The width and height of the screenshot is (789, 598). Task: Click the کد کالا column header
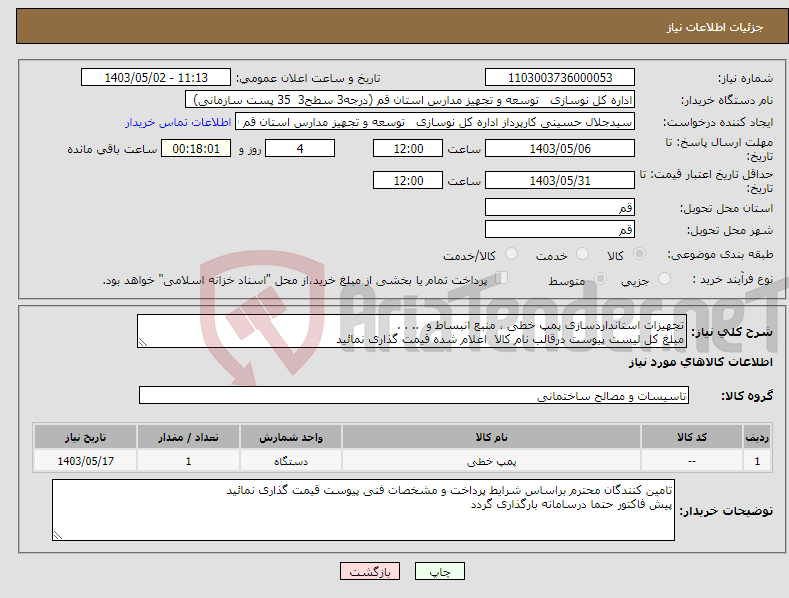click(x=692, y=437)
